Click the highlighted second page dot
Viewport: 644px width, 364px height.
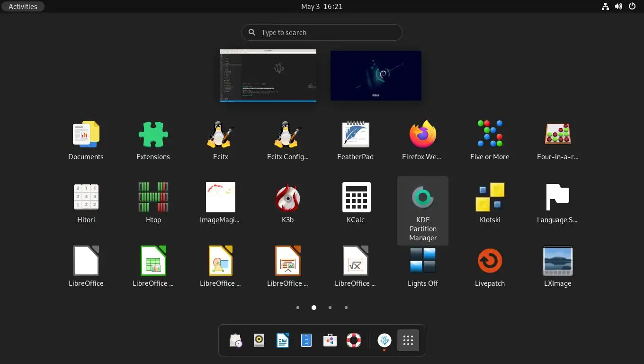(314, 308)
